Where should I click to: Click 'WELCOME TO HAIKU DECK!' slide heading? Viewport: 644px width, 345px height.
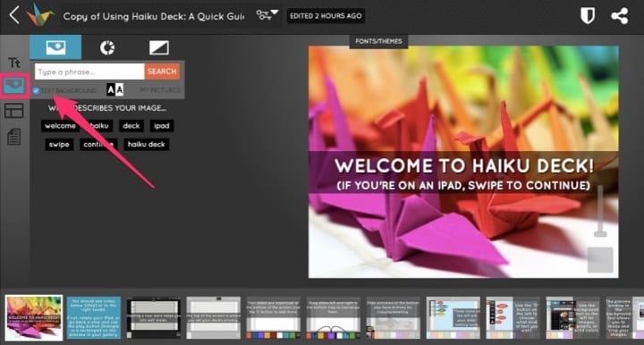[x=464, y=165]
